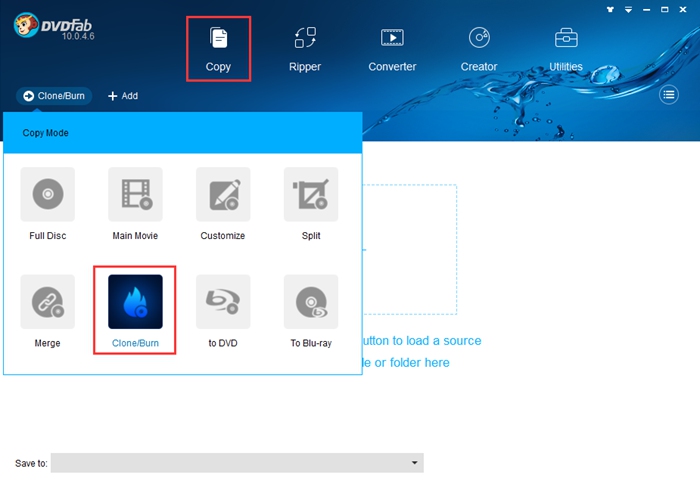Click the DVDFab version 10.0.4.6 text
This screenshot has height=481, width=700.
pyautogui.click(x=78, y=36)
